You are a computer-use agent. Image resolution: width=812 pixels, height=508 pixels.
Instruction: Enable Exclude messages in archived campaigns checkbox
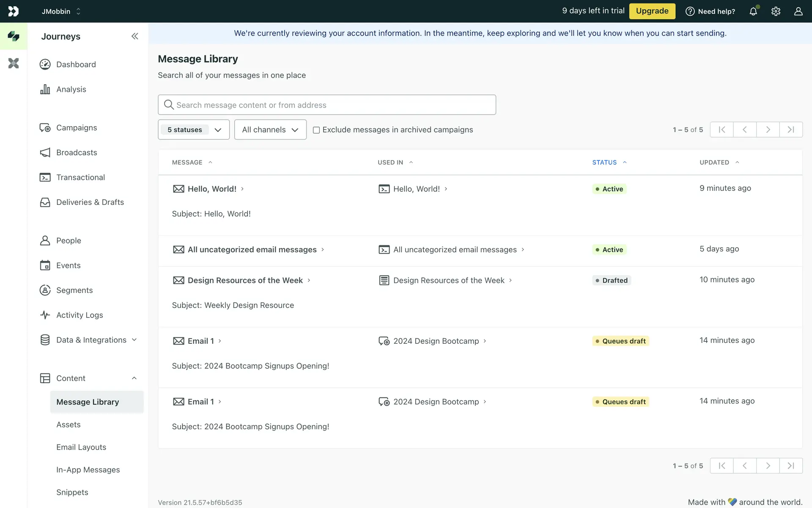316,130
